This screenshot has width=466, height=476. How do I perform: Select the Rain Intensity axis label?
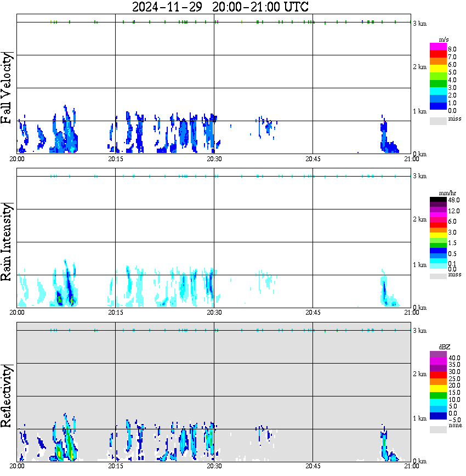7,242
